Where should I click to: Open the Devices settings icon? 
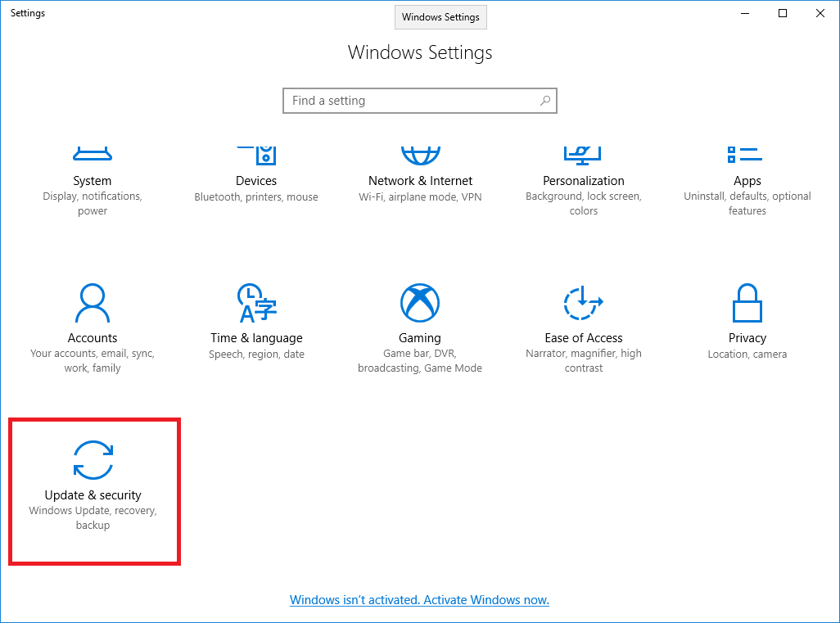[256, 153]
